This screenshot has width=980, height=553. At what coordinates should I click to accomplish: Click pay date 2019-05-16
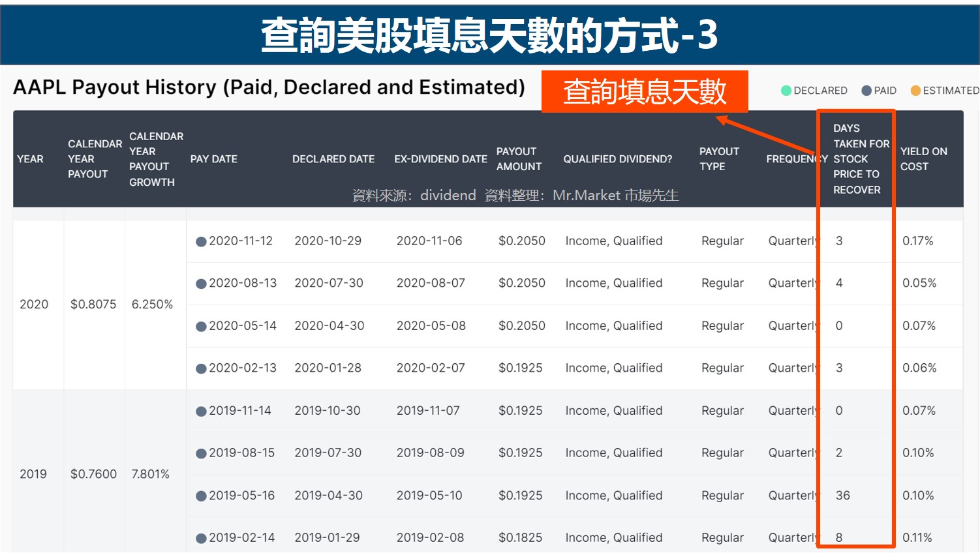coord(242,496)
